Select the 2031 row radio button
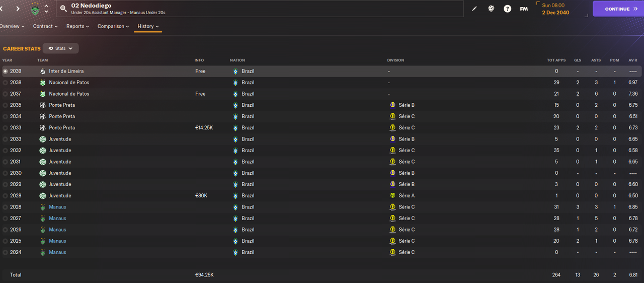The height and width of the screenshot is (283, 644). 5,162
